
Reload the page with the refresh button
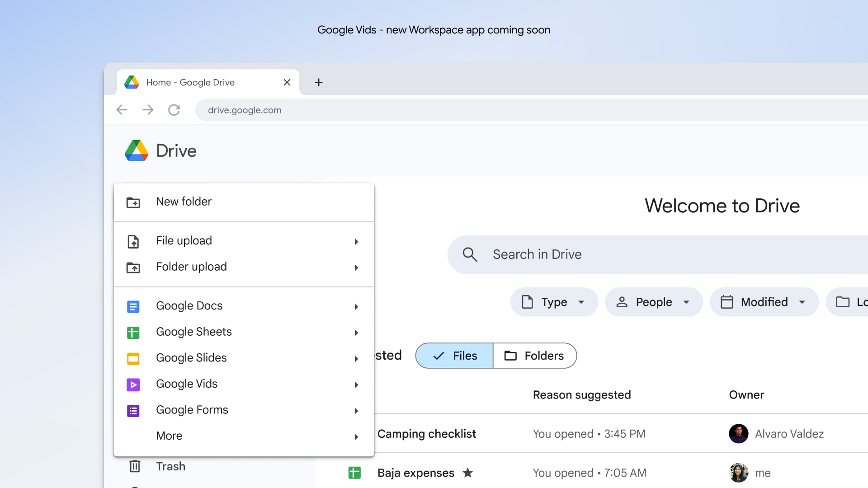click(x=174, y=109)
